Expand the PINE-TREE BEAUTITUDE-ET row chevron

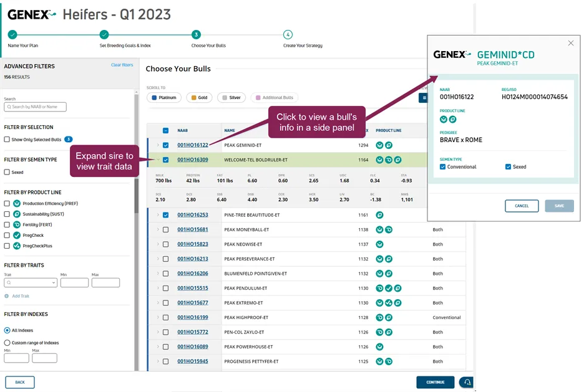(158, 215)
